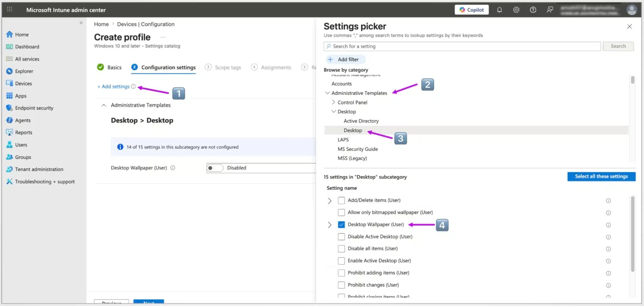Open notifications bell icon
This screenshot has width=644, height=306.
[x=499, y=10]
